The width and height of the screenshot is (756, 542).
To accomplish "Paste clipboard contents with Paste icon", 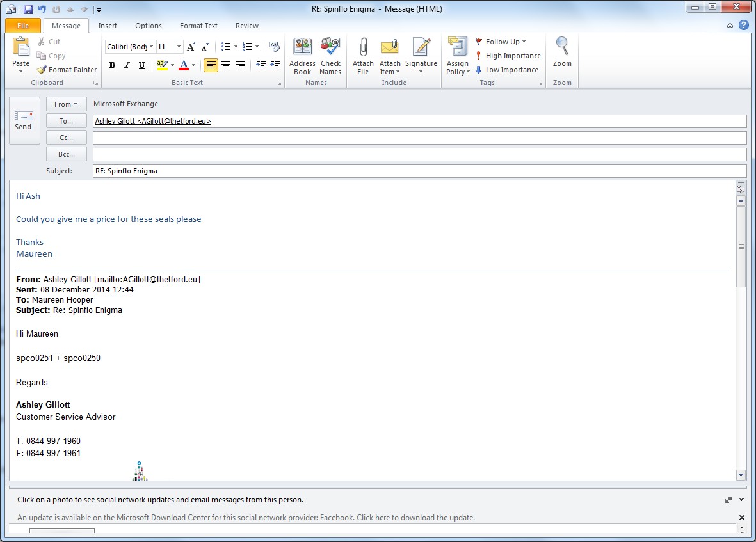I will pos(20,48).
